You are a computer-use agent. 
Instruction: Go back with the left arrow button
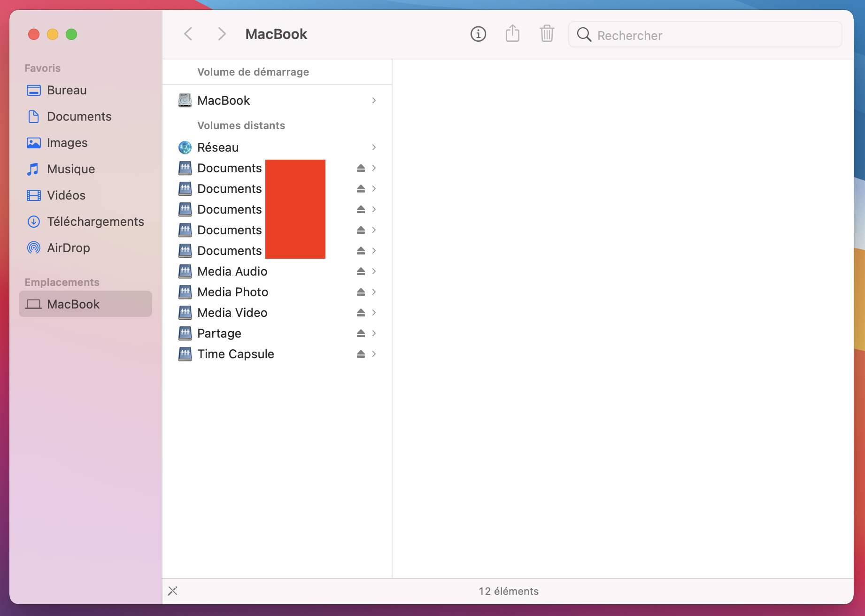point(188,34)
